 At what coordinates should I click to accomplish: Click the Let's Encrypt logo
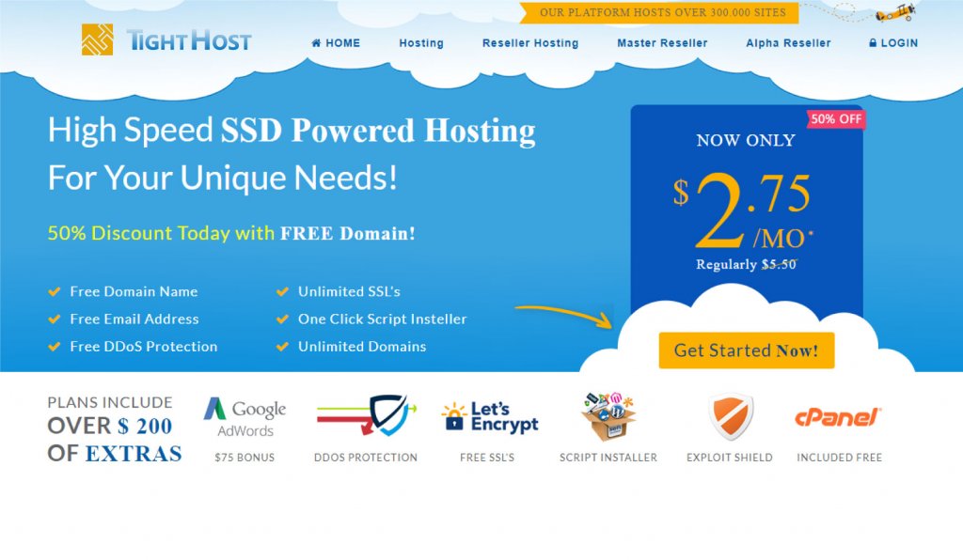[x=489, y=417]
